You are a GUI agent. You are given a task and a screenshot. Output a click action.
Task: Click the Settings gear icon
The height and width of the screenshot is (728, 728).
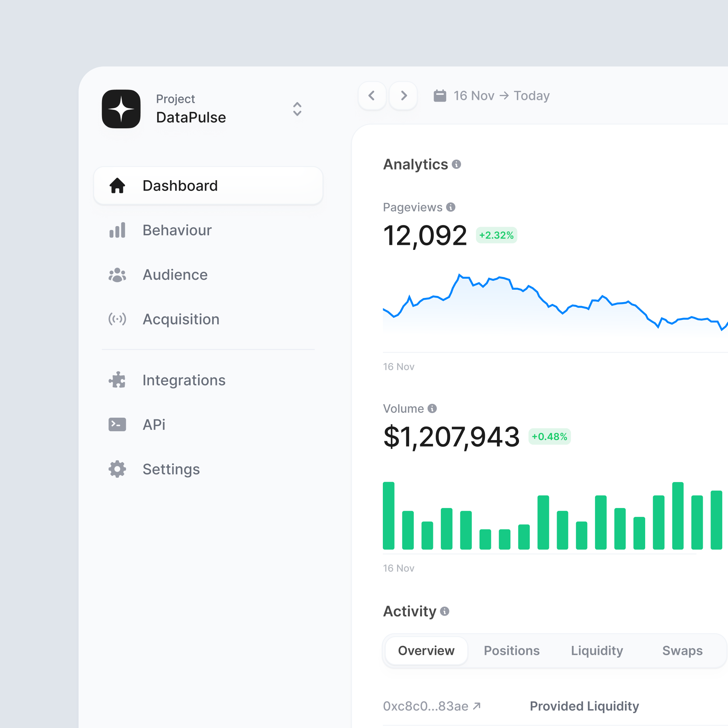(117, 469)
